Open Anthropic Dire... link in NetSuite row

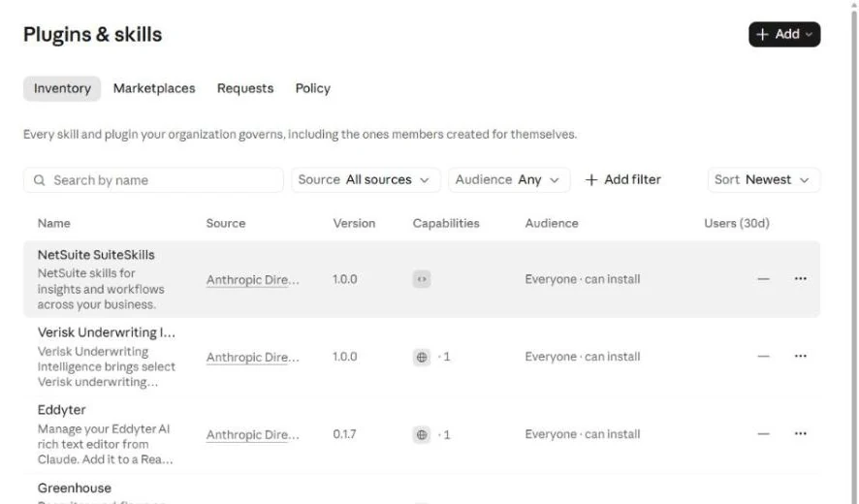[252, 280]
